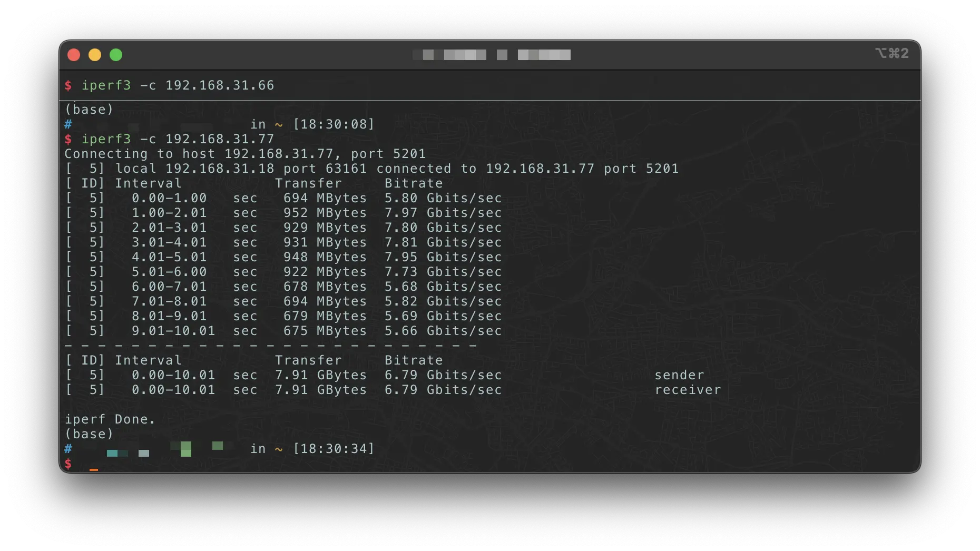Click the [18:30:34] prompt timestamp
The height and width of the screenshot is (551, 980).
tap(334, 449)
